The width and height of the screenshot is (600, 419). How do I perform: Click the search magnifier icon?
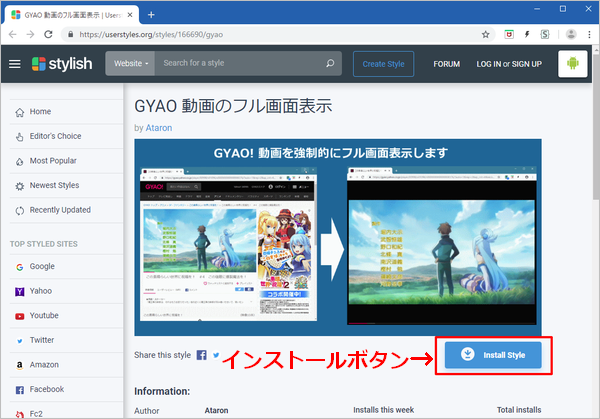click(330, 63)
